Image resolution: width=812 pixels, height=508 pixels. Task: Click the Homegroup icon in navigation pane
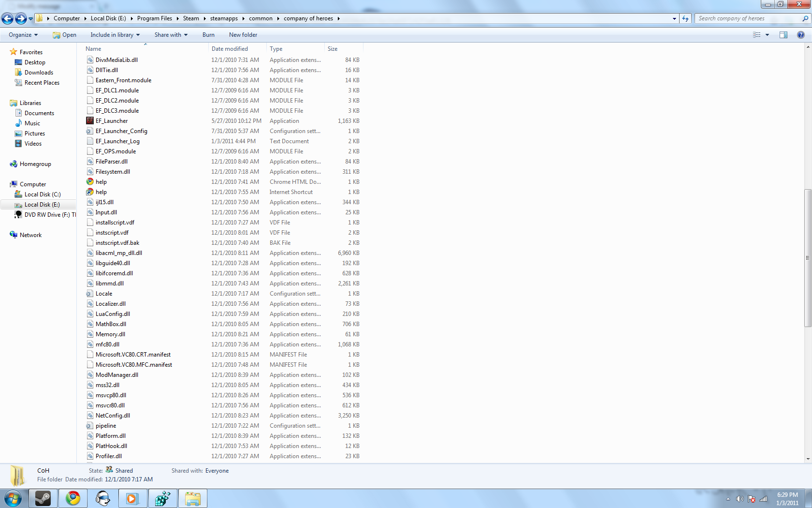tap(14, 164)
